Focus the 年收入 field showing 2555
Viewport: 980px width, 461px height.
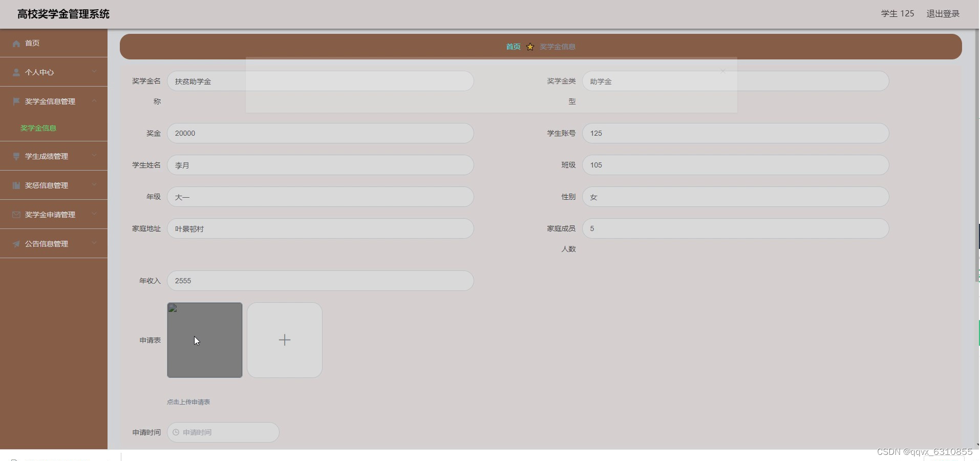tap(321, 281)
